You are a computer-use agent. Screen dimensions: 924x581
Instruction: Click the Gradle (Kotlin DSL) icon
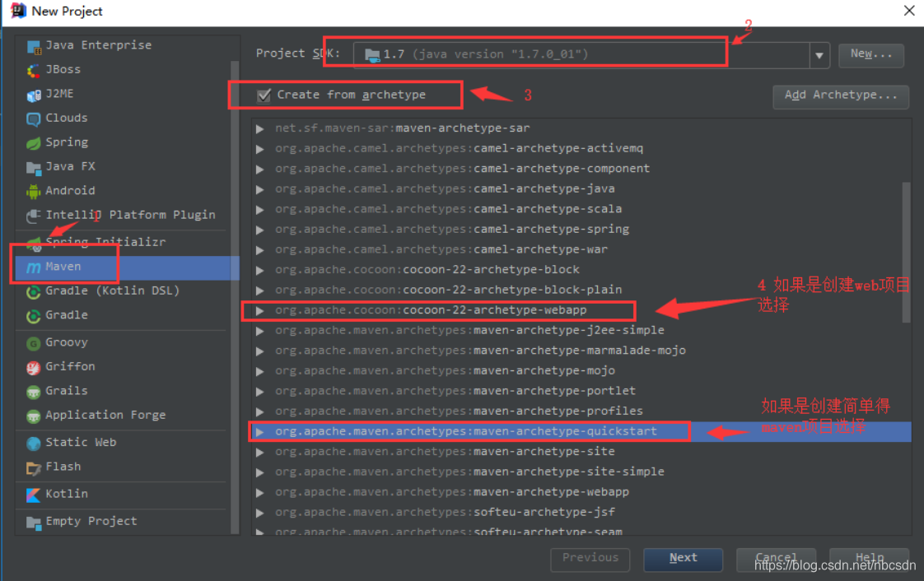point(34,291)
